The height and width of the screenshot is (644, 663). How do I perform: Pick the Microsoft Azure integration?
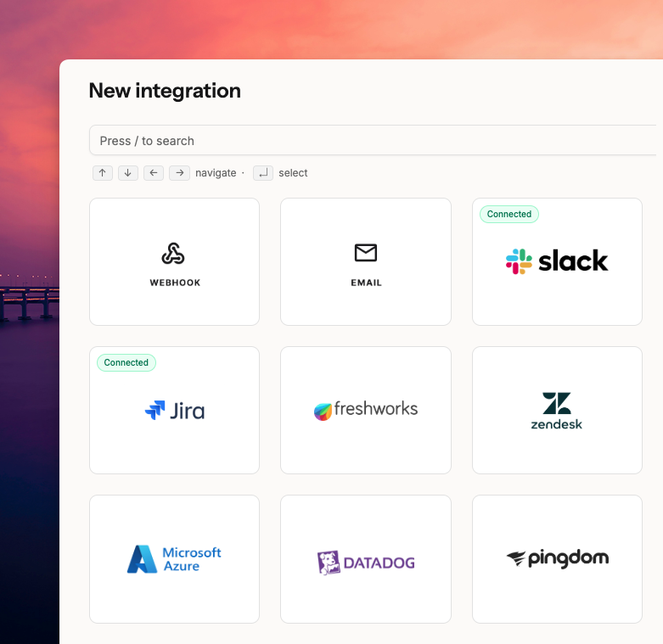[x=174, y=559]
